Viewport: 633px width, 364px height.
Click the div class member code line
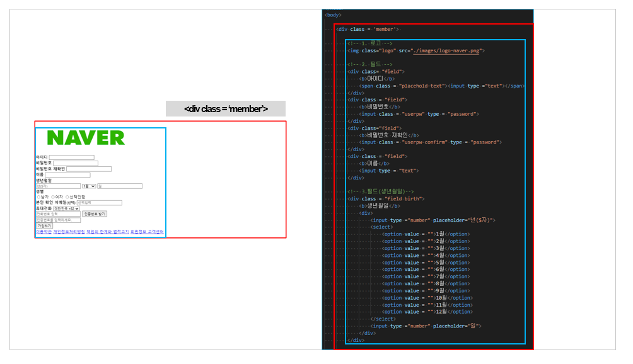(368, 30)
